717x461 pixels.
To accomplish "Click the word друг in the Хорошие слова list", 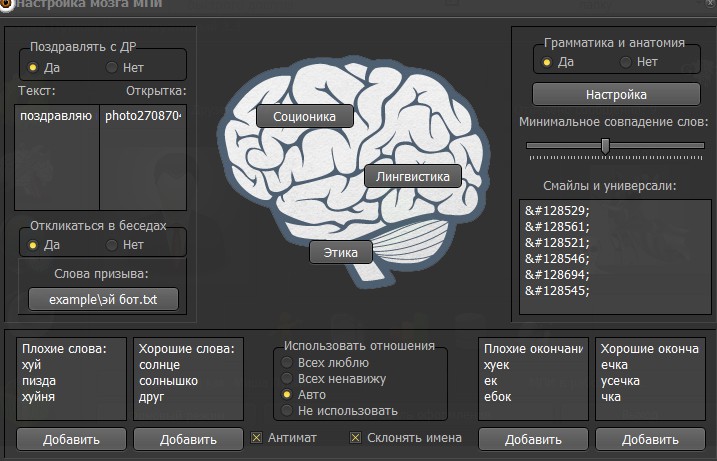I will click(x=151, y=397).
